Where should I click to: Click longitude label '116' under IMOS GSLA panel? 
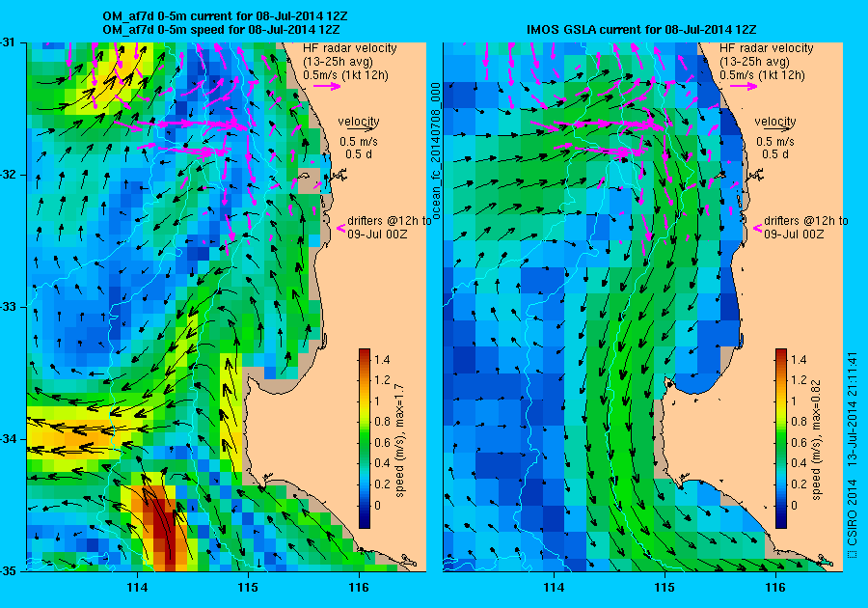(775, 588)
